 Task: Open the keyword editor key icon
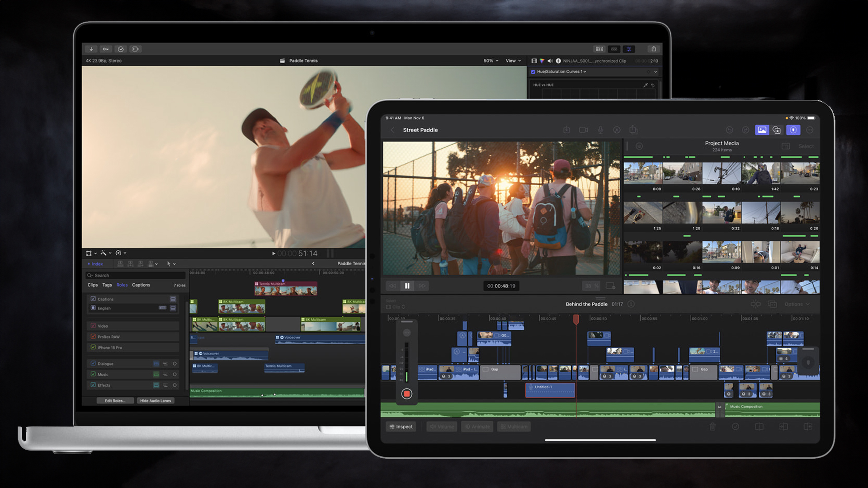click(105, 49)
